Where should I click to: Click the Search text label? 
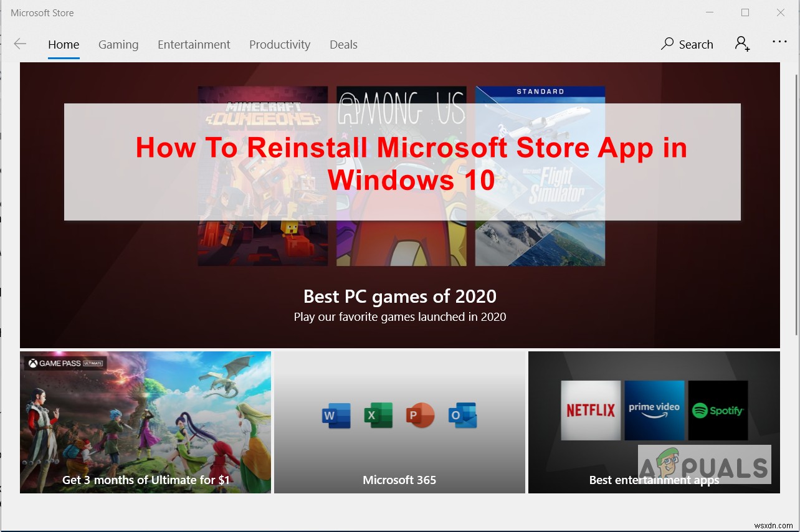(x=696, y=44)
